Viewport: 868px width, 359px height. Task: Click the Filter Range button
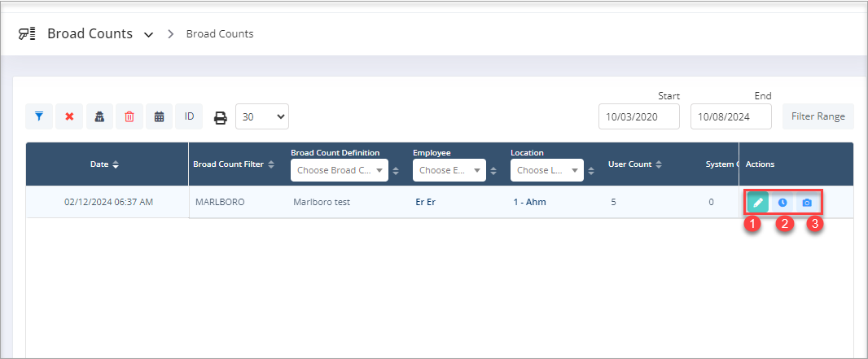[x=818, y=116]
